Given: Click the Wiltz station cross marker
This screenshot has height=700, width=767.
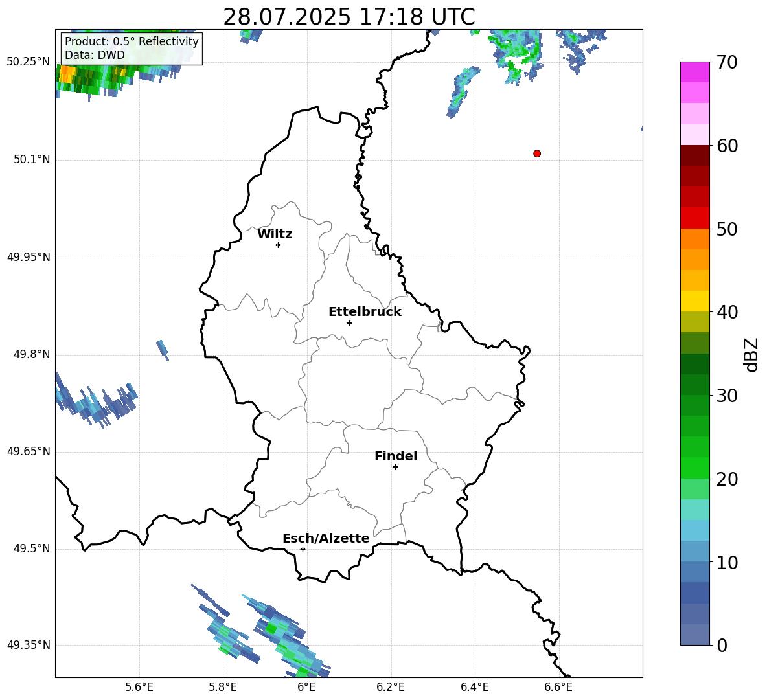Looking at the screenshot, I should [279, 245].
